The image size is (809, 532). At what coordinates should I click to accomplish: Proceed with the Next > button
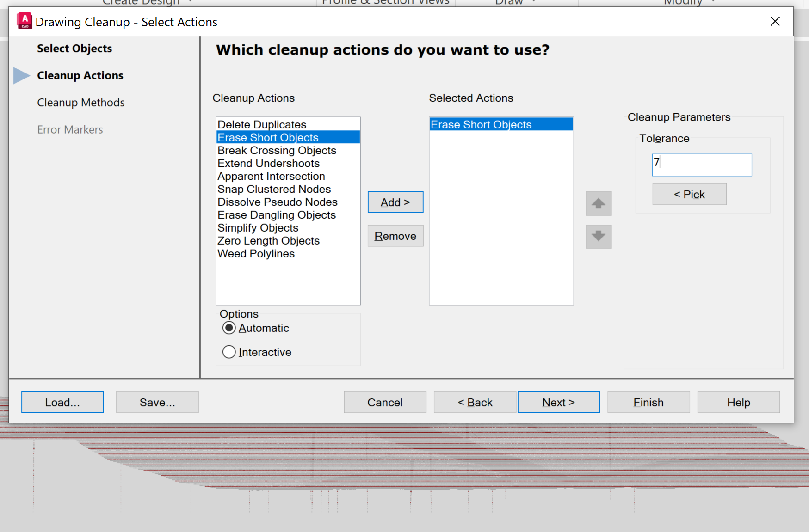559,403
